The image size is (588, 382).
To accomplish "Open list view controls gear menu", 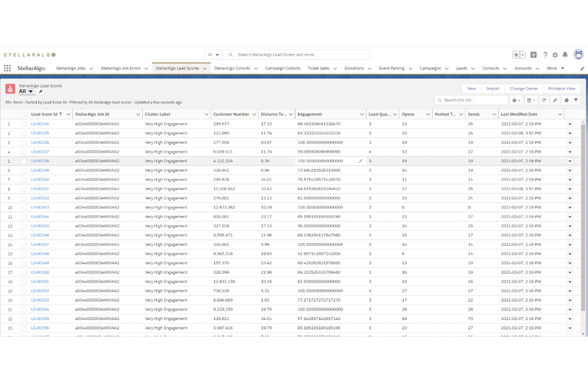I will 516,100.
